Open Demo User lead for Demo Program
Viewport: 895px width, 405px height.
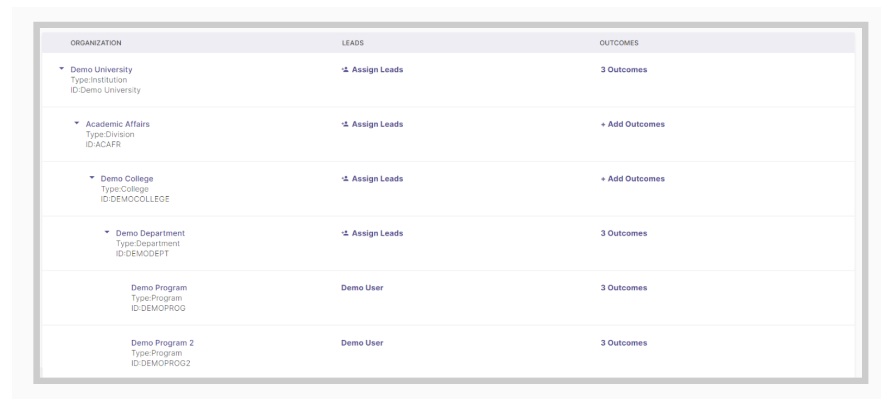tap(362, 288)
